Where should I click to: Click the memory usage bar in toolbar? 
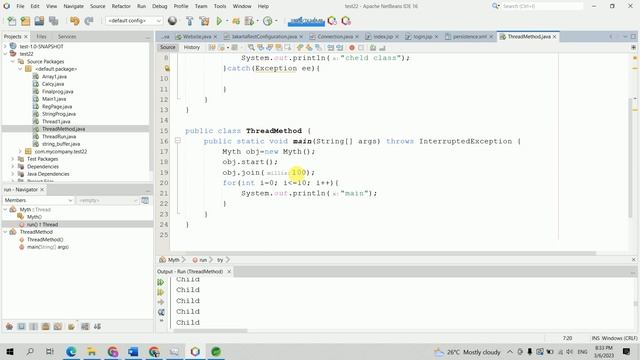click(x=306, y=21)
